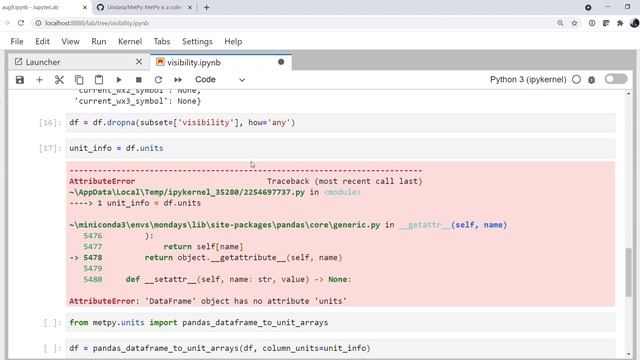
Task: Enable the debugger bug icon
Action: [591, 80]
